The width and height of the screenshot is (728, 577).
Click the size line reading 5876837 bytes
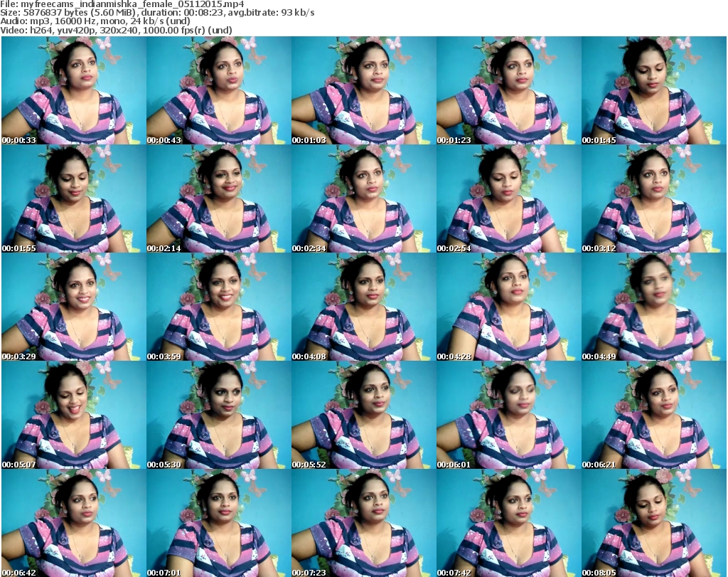157,13
